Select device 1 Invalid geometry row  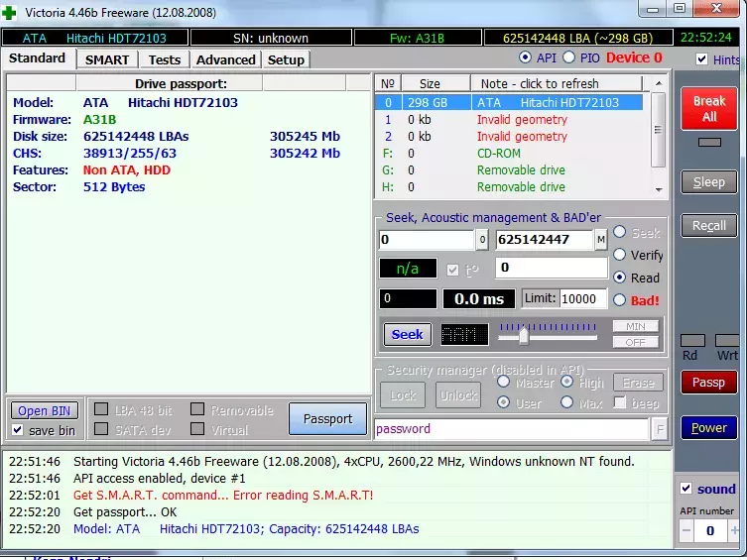[509, 119]
